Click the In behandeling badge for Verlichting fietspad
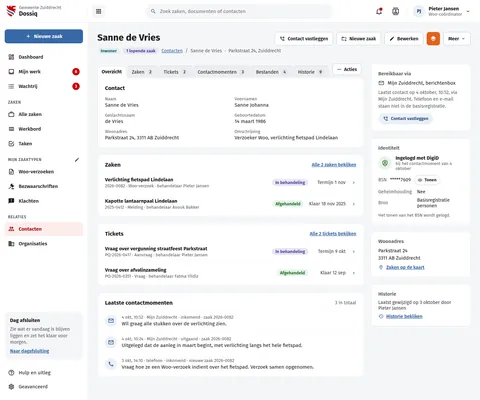480x400 pixels. point(290,182)
